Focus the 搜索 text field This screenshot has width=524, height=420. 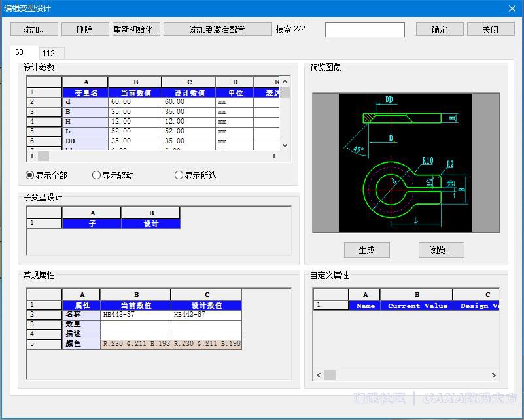coord(364,29)
